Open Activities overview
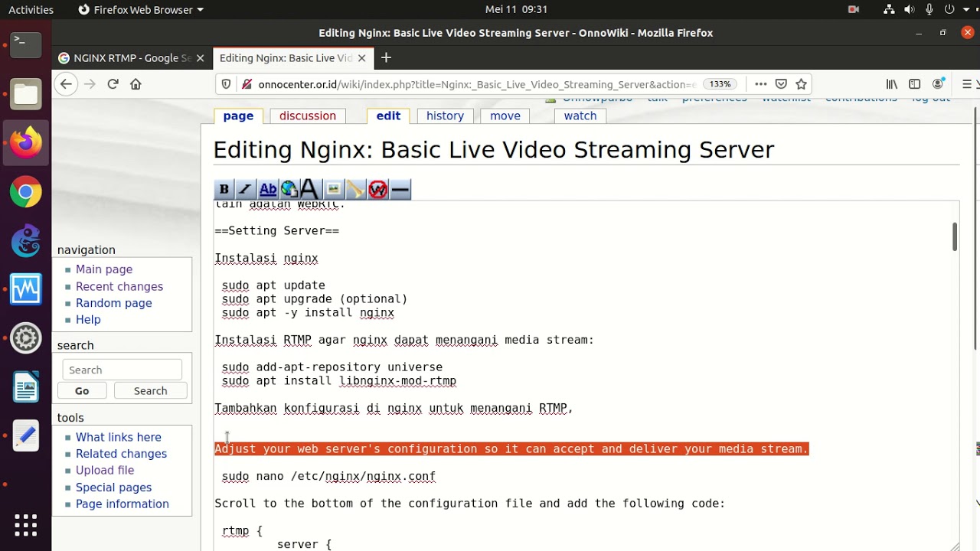This screenshot has height=551, width=980. (31, 9)
